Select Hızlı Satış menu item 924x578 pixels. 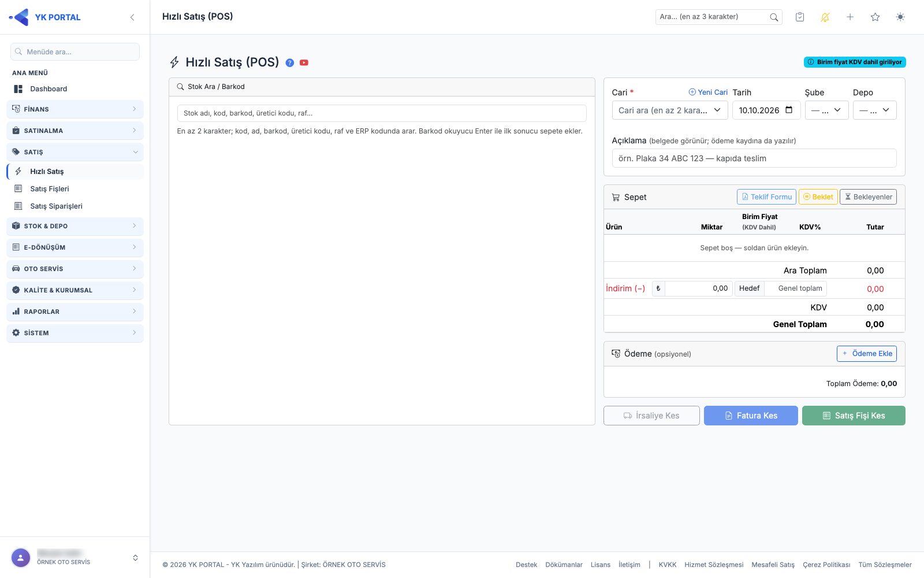click(x=75, y=172)
